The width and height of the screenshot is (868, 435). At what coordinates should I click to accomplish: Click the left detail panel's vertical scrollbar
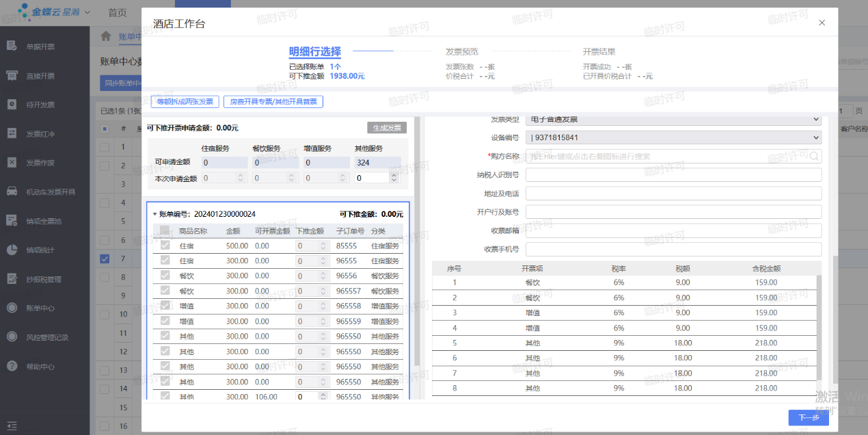pyautogui.click(x=418, y=239)
